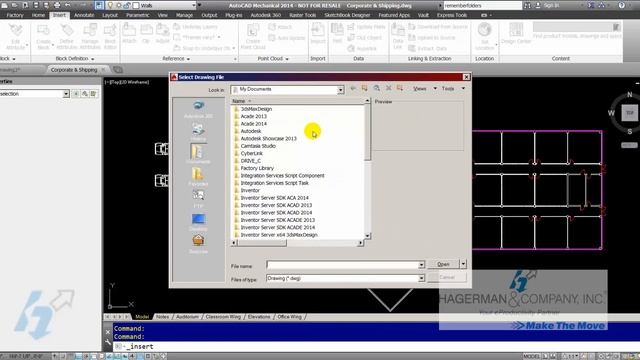The width and height of the screenshot is (640, 360).
Task: Click the File name input field
Action: (x=342, y=265)
